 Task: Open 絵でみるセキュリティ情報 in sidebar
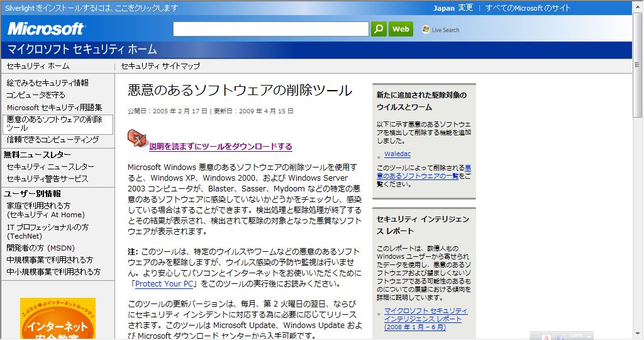pos(48,82)
